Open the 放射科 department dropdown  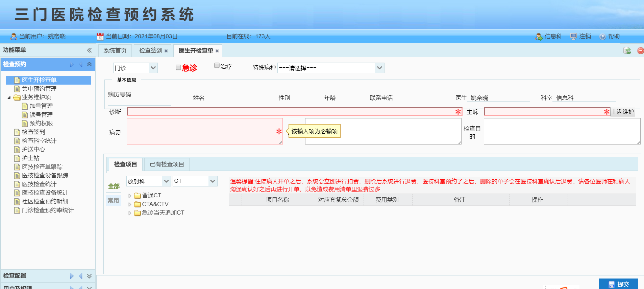(166, 181)
